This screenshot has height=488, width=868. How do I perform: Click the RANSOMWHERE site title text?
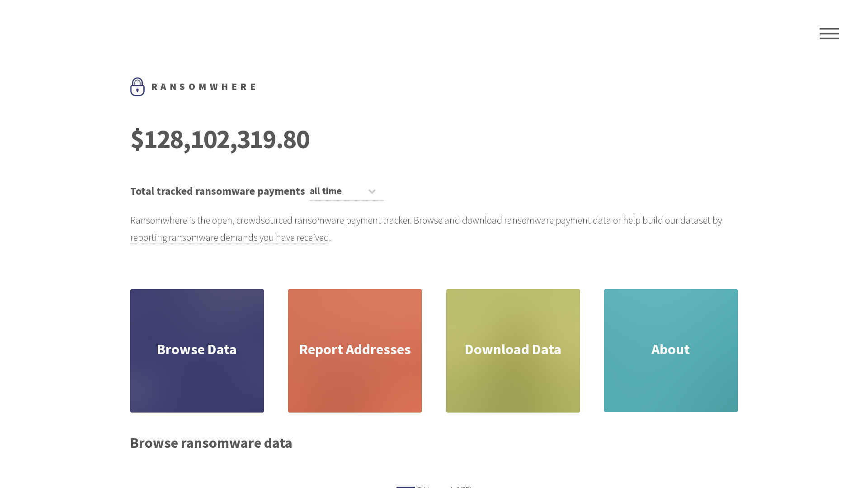[x=204, y=87]
